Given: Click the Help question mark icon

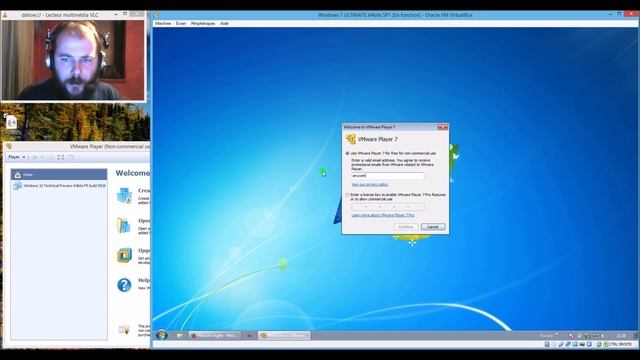Looking at the screenshot, I should tap(124, 285).
